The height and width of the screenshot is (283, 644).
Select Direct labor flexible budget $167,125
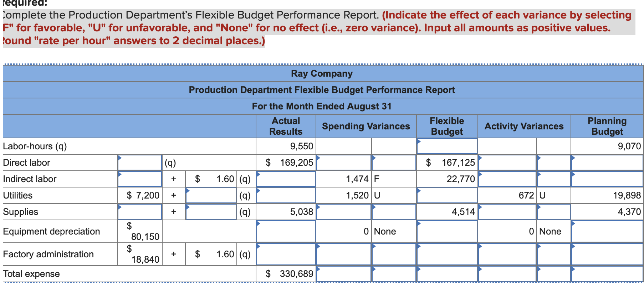pyautogui.click(x=447, y=163)
